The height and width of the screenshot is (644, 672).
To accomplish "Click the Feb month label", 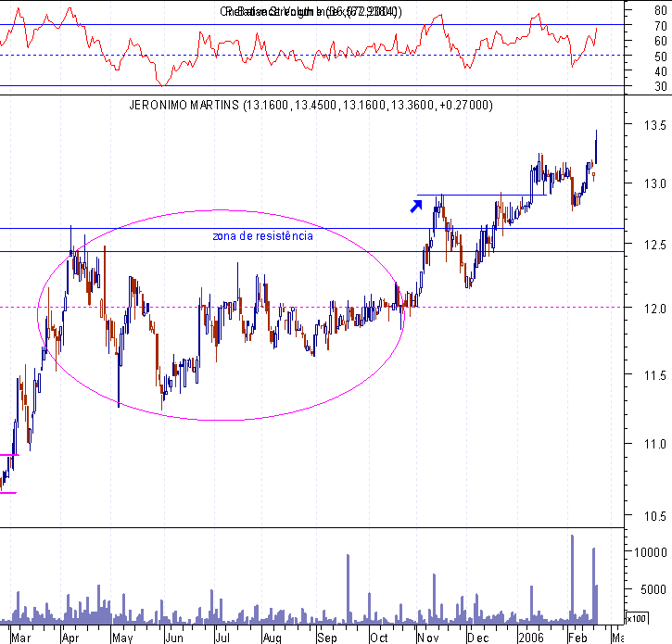I will pos(577,638).
